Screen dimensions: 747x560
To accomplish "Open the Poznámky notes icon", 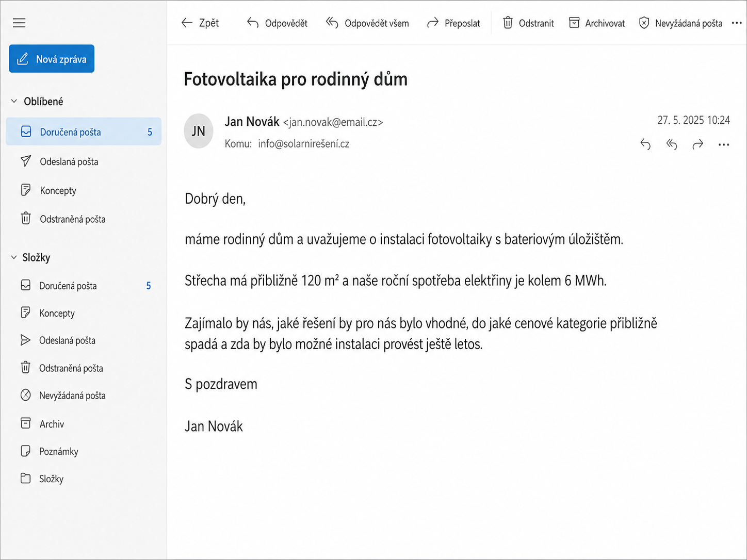I will pos(26,451).
